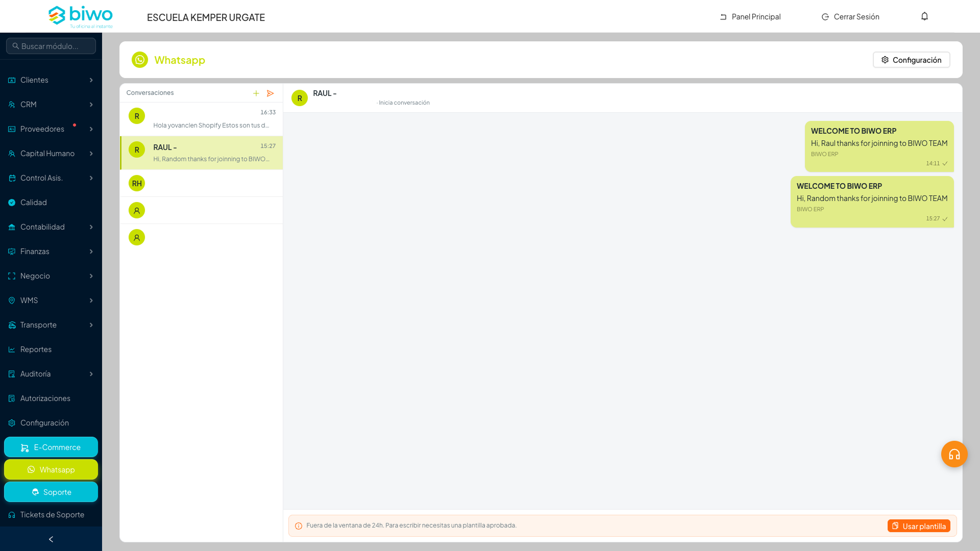The image size is (980, 551).
Task: Expand the Clientes chevron
Action: [91, 80]
